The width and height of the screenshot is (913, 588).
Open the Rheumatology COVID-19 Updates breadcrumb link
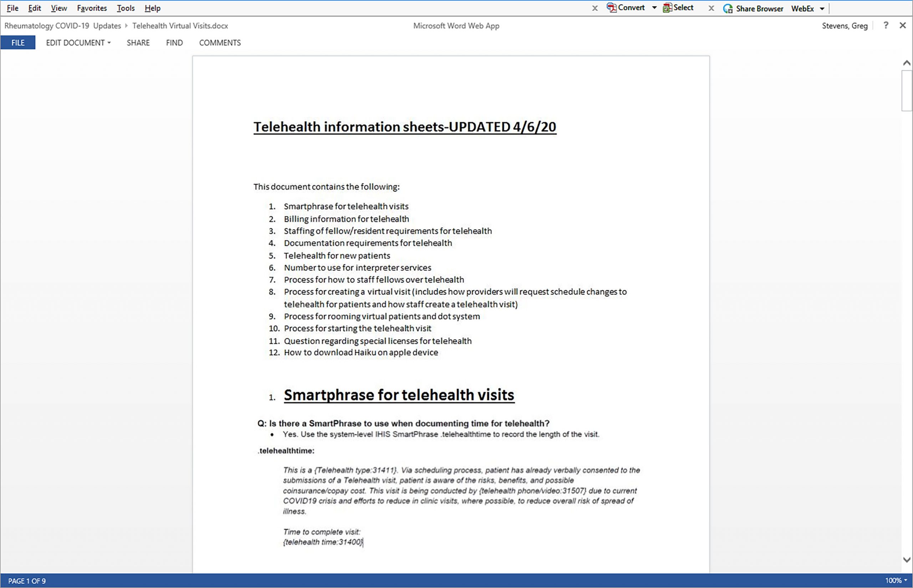63,26
